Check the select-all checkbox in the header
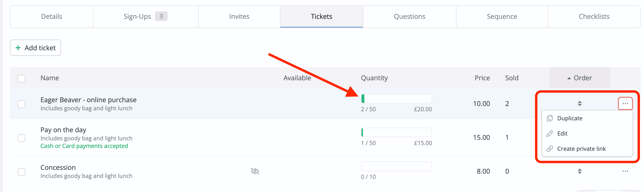 [x=21, y=78]
